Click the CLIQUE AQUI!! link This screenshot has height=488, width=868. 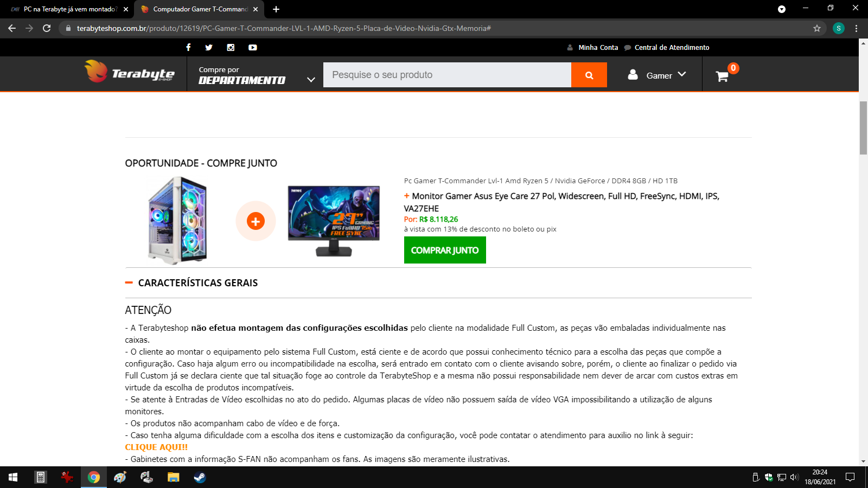click(x=156, y=447)
